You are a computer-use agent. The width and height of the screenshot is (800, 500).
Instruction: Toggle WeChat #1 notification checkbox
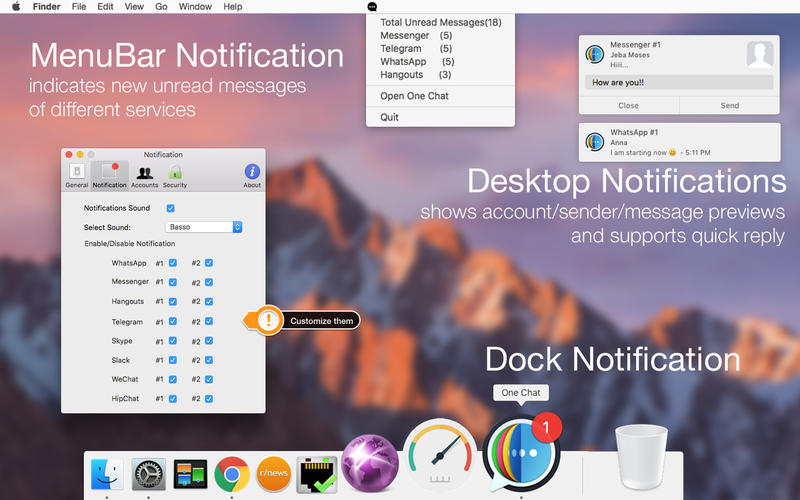[x=173, y=379]
